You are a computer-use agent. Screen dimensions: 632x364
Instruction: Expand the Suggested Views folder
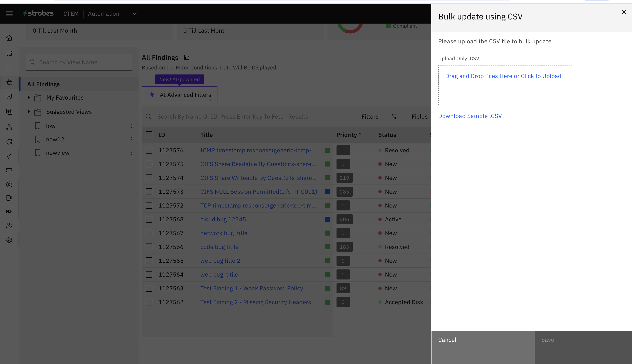point(29,112)
